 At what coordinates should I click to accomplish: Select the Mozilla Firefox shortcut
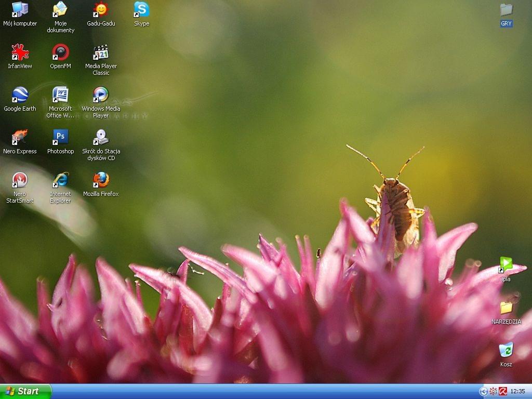(x=101, y=180)
